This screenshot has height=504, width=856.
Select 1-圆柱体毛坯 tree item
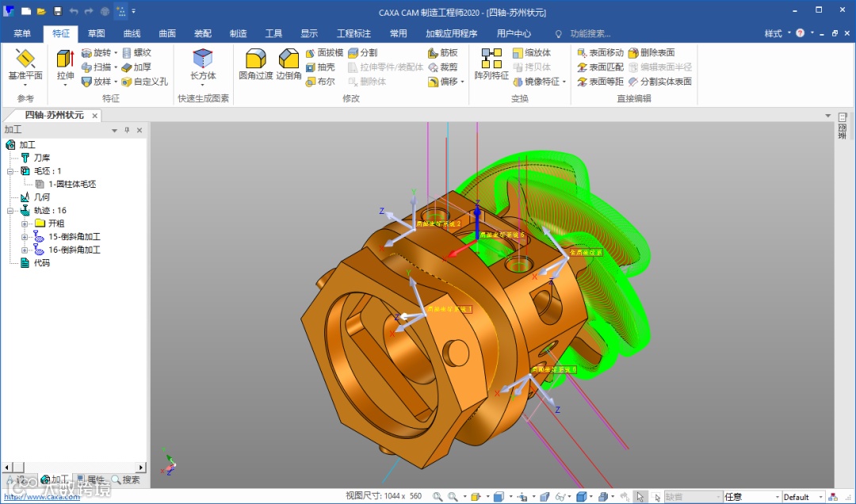tap(71, 184)
